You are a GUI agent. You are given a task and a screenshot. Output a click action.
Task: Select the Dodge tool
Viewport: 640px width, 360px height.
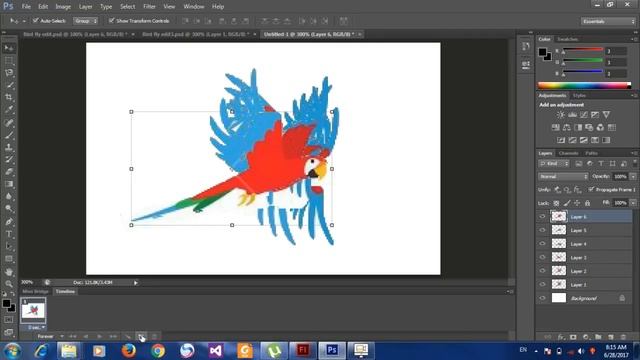pyautogui.click(x=9, y=208)
